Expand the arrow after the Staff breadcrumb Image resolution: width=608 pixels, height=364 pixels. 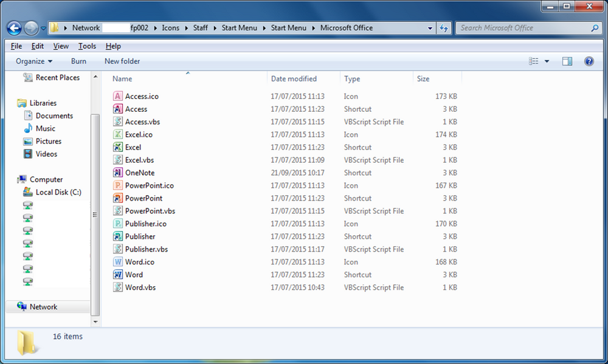(215, 28)
